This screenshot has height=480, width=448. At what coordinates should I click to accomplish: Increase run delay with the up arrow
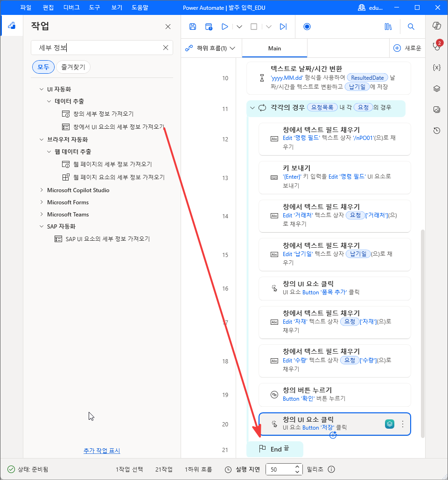click(x=297, y=467)
